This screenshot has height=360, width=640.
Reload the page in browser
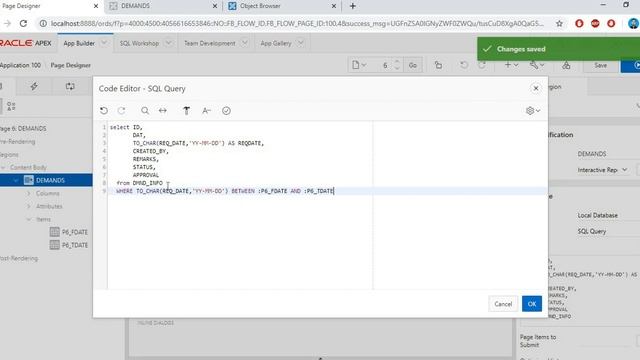pyautogui.click(x=23, y=23)
